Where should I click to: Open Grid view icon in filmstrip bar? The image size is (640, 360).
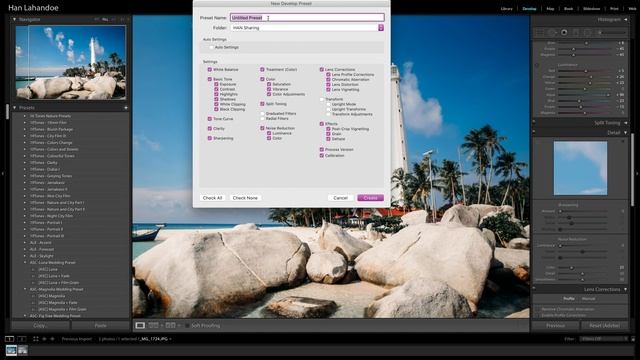coord(36,339)
